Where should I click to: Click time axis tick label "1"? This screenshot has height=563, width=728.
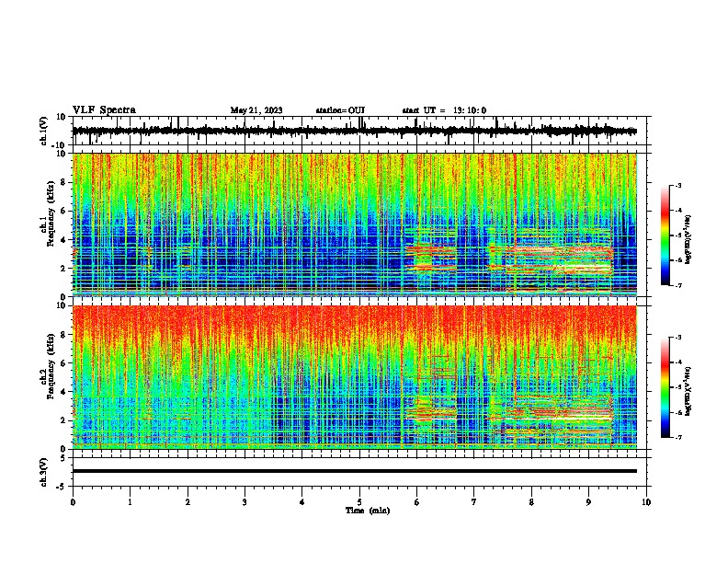tap(130, 502)
